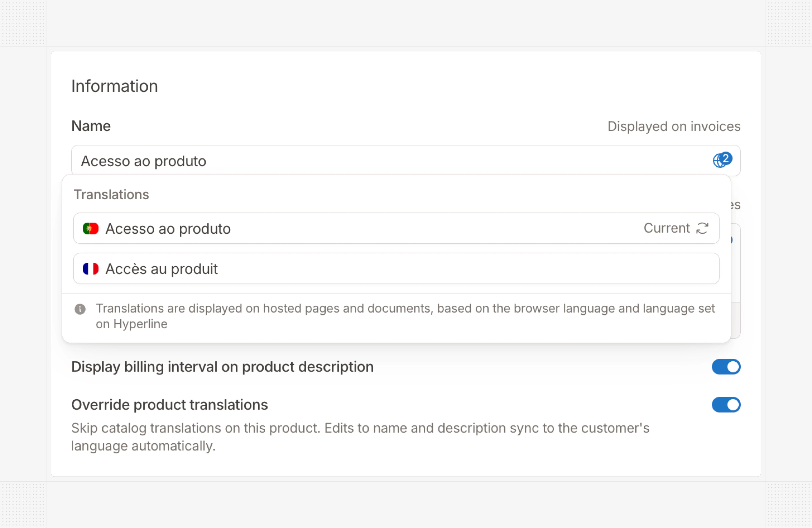Disable Override product translations switch

pyautogui.click(x=726, y=405)
